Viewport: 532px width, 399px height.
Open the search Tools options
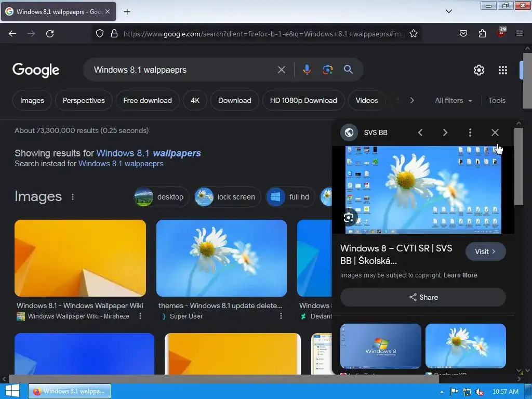497,100
